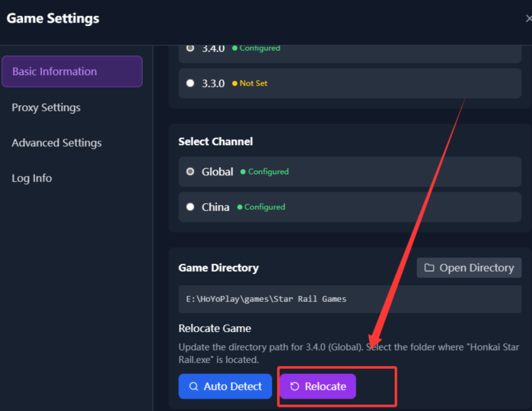Image resolution: width=532 pixels, height=411 pixels.
Task: Click the folder icon in Open Directory
Action: pyautogui.click(x=429, y=268)
